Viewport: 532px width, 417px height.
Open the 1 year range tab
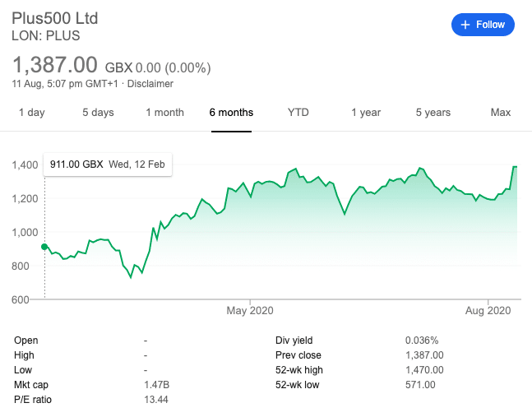point(365,113)
